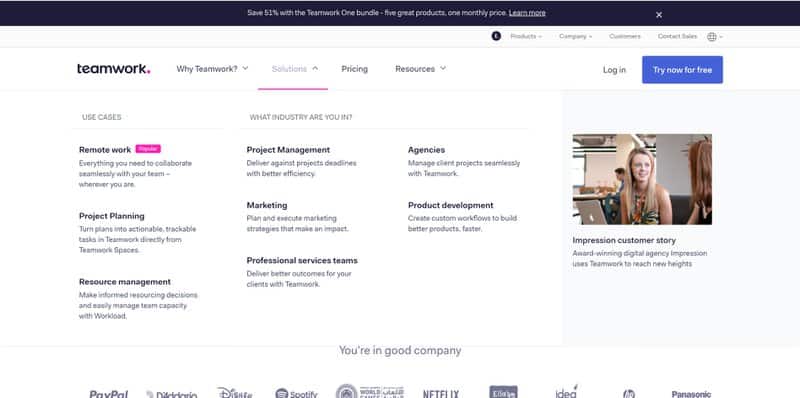Open the Contact Sales link
This screenshot has height=398, width=800.
coord(677,36)
